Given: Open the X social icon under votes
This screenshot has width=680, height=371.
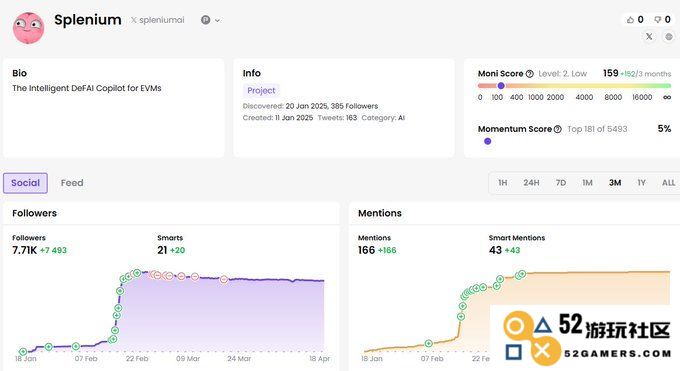Looking at the screenshot, I should click(x=649, y=36).
